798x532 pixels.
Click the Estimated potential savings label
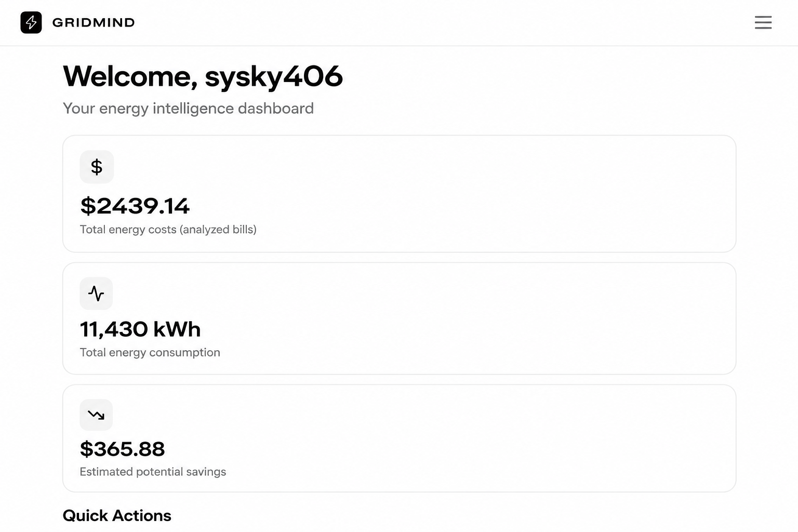[x=153, y=472]
